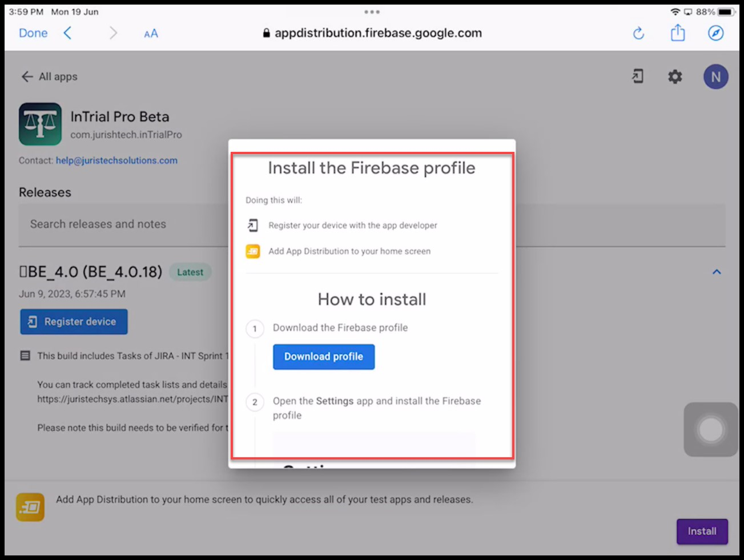The height and width of the screenshot is (560, 744).
Task: Open the share sheet icon
Action: click(677, 33)
